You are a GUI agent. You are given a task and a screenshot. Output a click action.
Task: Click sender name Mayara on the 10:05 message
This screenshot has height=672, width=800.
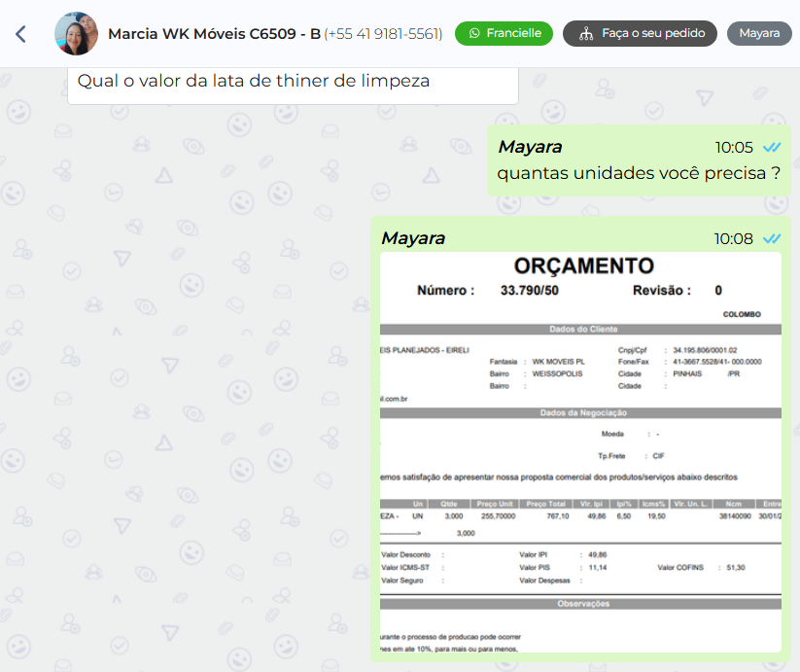coord(530,147)
